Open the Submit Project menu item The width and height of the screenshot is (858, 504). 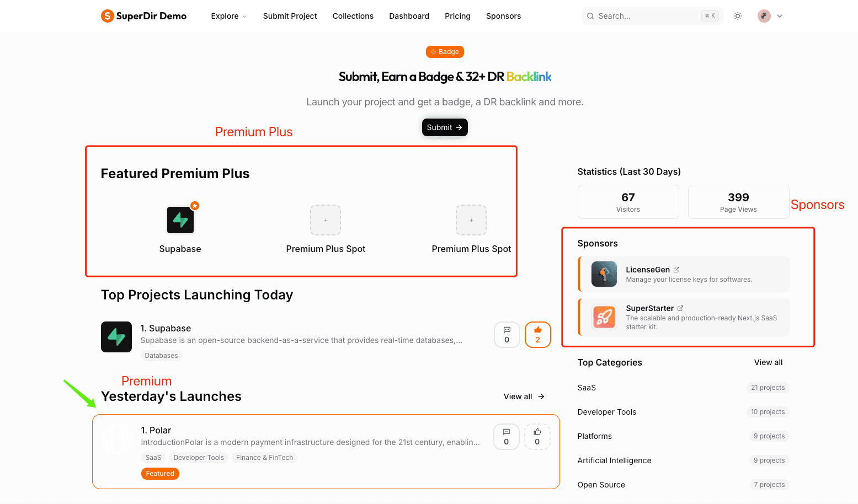point(290,16)
